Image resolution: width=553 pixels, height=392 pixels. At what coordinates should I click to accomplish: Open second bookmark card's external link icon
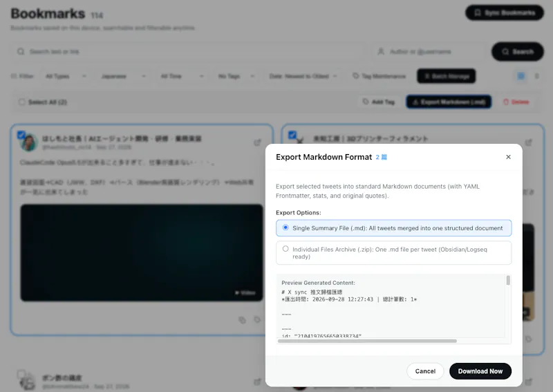[528, 142]
